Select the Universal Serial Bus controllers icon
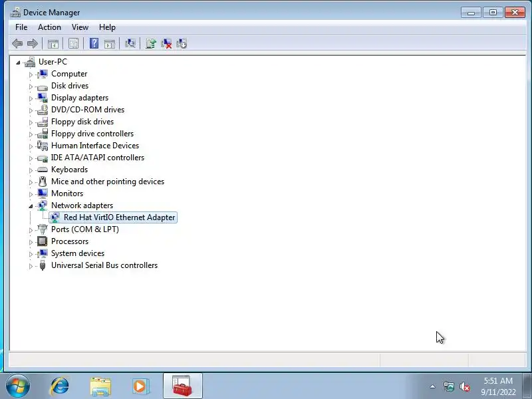 43,265
